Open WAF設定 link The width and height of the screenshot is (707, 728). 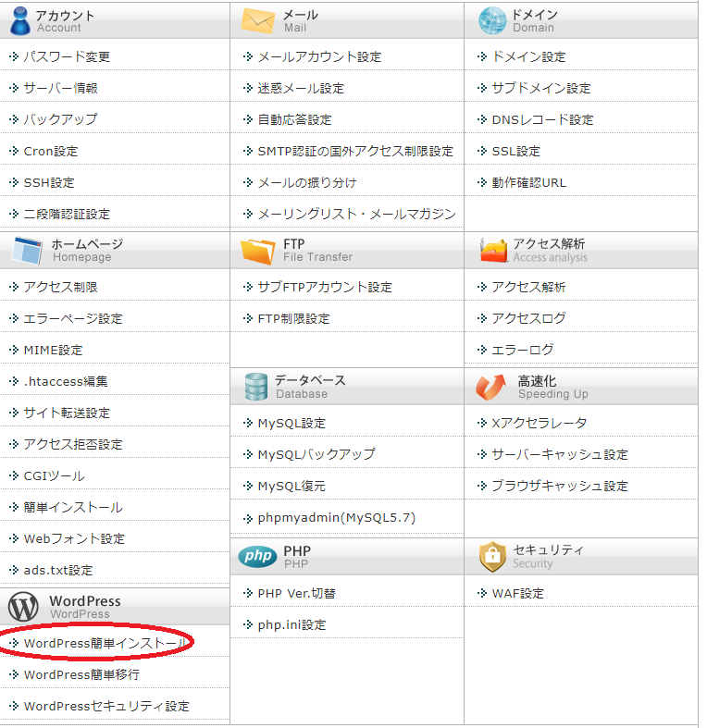click(x=518, y=593)
